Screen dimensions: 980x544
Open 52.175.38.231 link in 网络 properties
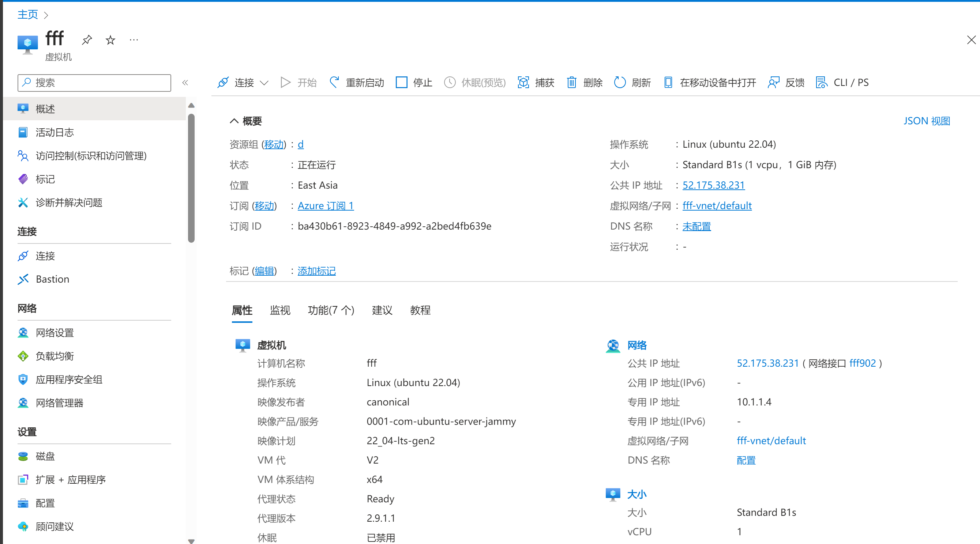click(768, 363)
